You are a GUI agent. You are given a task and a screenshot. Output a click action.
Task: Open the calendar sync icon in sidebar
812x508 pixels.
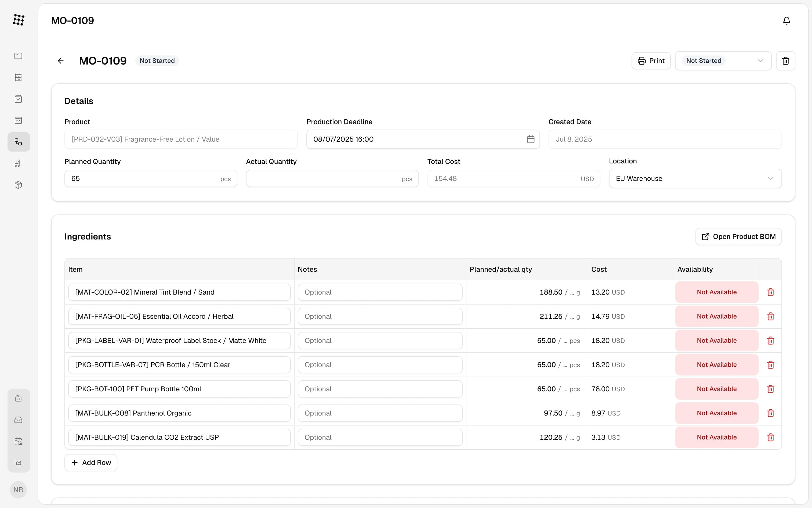19,441
